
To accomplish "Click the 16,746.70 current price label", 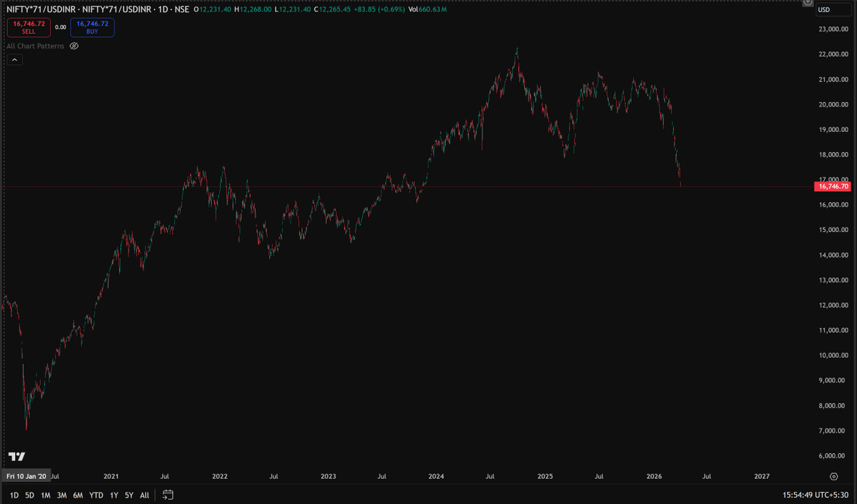I will coord(832,186).
